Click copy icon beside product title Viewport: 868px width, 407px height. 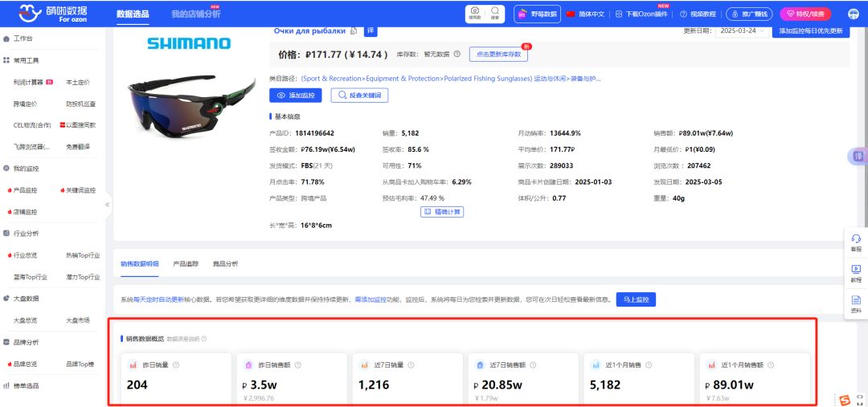[x=354, y=31]
